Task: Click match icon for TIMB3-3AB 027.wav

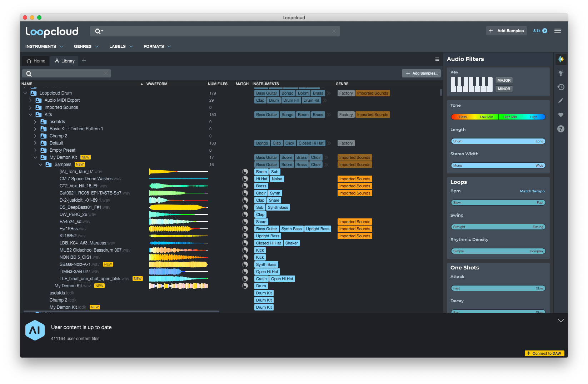Action: (245, 272)
